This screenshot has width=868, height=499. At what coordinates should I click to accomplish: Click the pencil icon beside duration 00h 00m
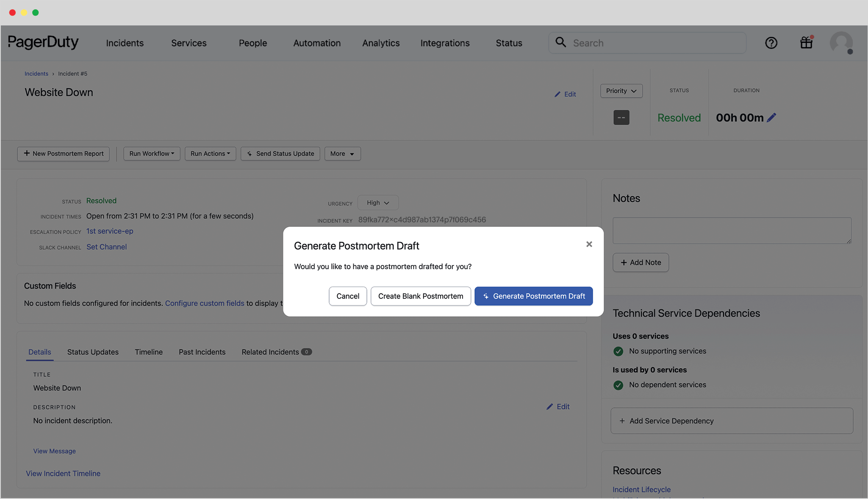click(x=772, y=117)
